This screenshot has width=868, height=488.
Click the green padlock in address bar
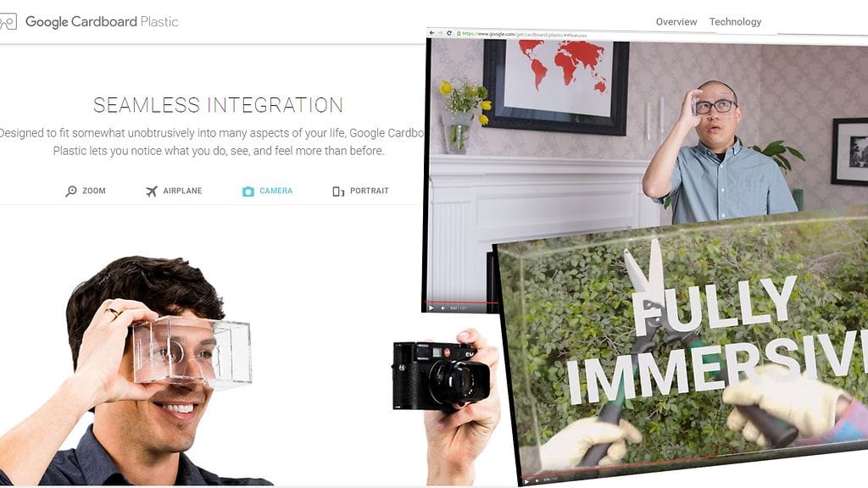pos(459,34)
